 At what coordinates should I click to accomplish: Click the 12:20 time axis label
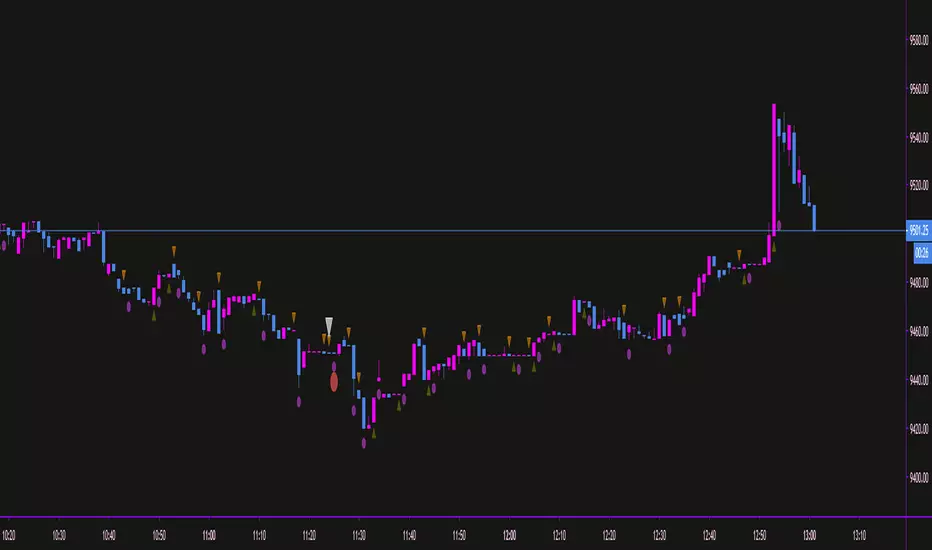click(x=609, y=535)
